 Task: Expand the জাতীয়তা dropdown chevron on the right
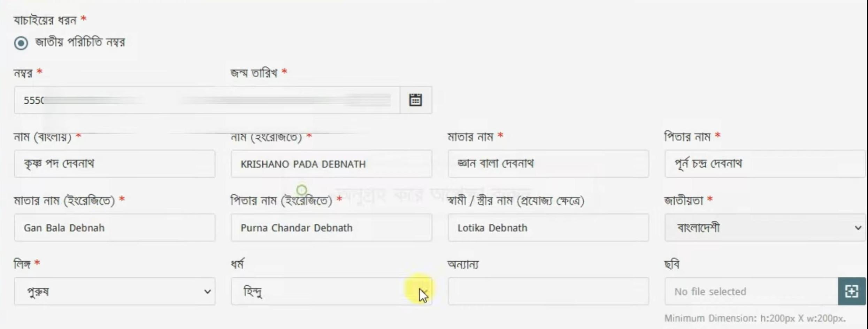(859, 227)
